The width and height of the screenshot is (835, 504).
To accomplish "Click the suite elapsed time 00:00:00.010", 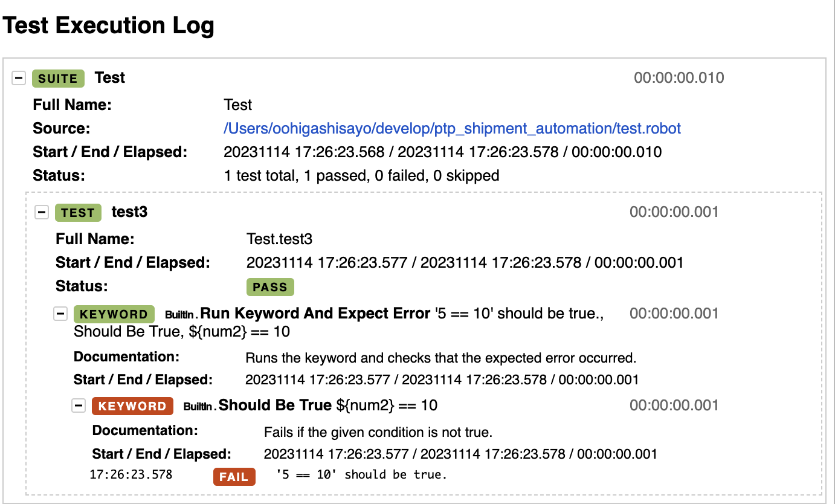I will (678, 78).
